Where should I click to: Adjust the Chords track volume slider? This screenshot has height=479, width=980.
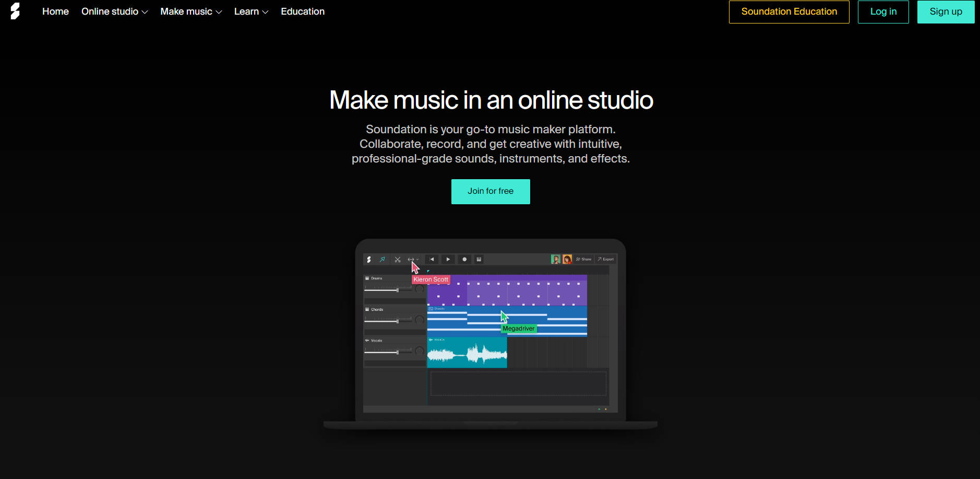(398, 321)
